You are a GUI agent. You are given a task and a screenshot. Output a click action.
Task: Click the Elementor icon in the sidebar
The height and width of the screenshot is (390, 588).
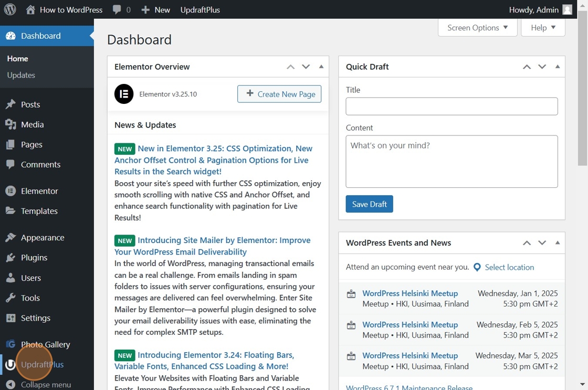click(10, 191)
